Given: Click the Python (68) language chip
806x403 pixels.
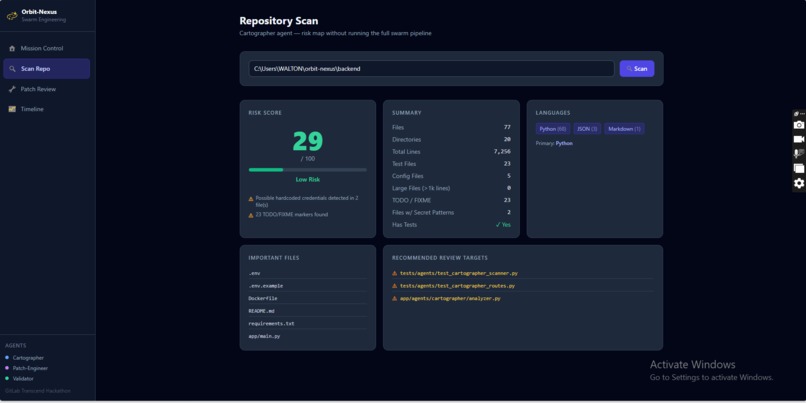Looking at the screenshot, I should [553, 129].
